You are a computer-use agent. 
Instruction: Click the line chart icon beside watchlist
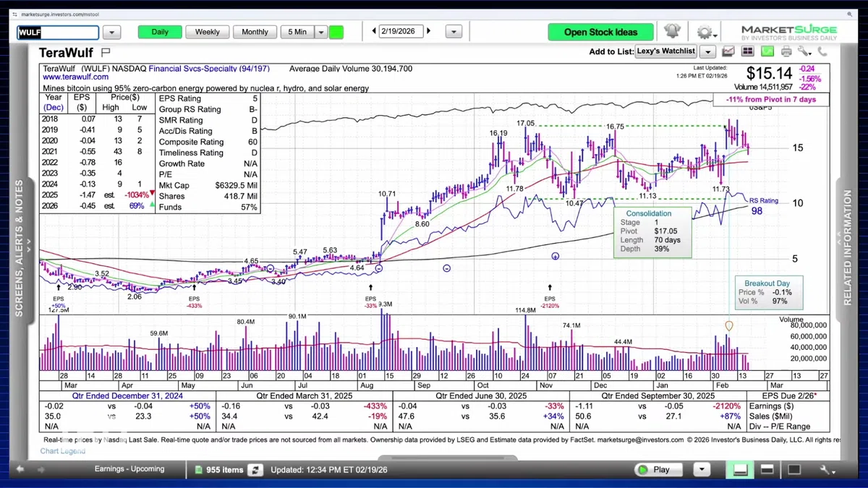[728, 51]
